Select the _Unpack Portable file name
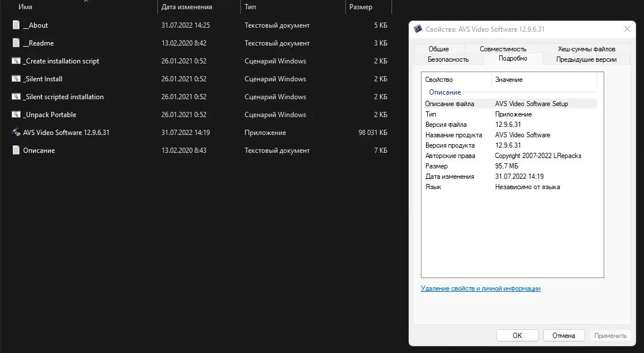The image size is (644, 353). (50, 114)
